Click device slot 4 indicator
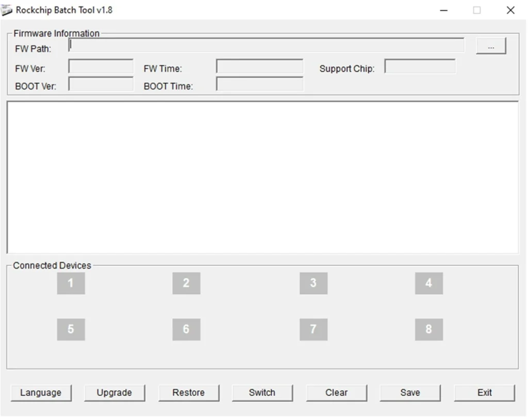Screen dimensions: 528x420 [428, 283]
